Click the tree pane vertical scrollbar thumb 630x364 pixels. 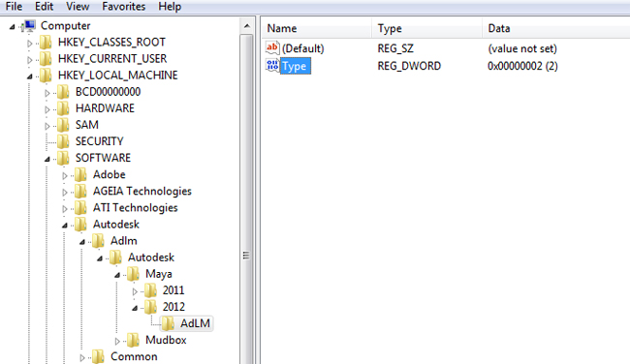(247, 200)
